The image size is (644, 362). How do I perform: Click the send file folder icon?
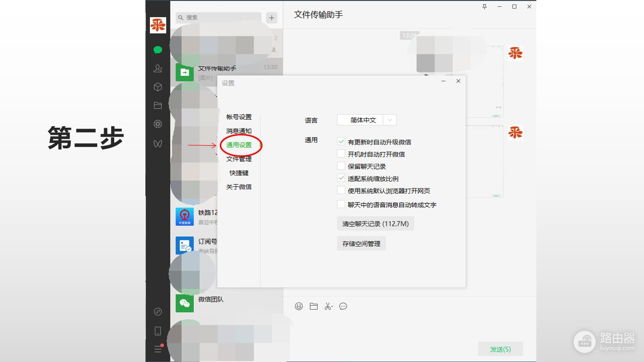313,306
